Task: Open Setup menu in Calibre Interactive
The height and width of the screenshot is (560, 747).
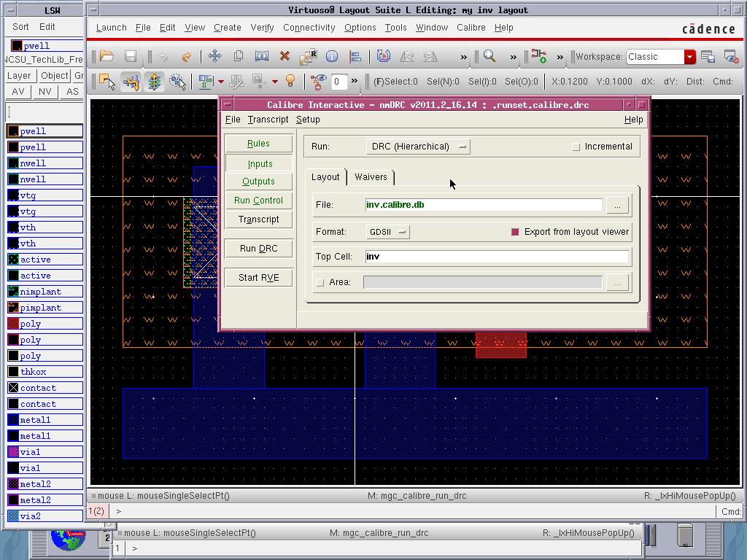Action: (308, 120)
